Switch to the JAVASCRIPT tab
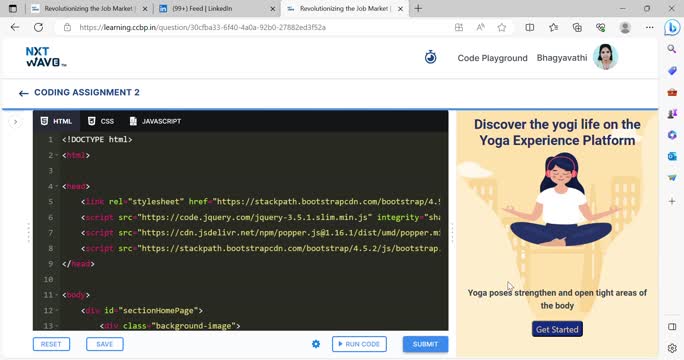The height and width of the screenshot is (360, 684). pyautogui.click(x=155, y=121)
